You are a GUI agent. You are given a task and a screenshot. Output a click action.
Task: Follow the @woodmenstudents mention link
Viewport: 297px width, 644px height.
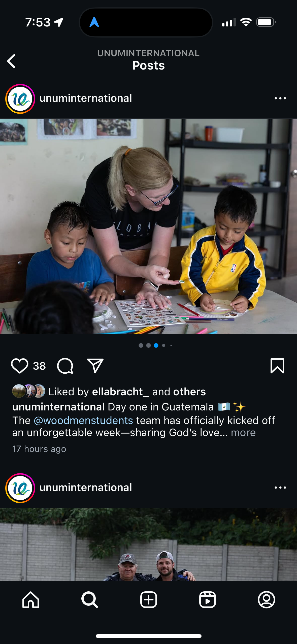83,421
